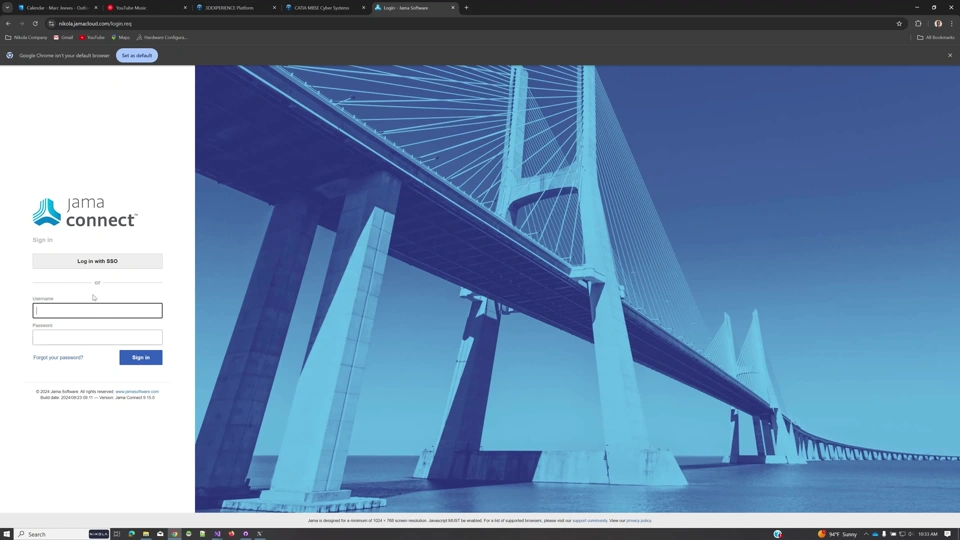Image resolution: width=960 pixels, height=540 pixels.
Task: View site information icon in address bar
Action: tap(51, 23)
